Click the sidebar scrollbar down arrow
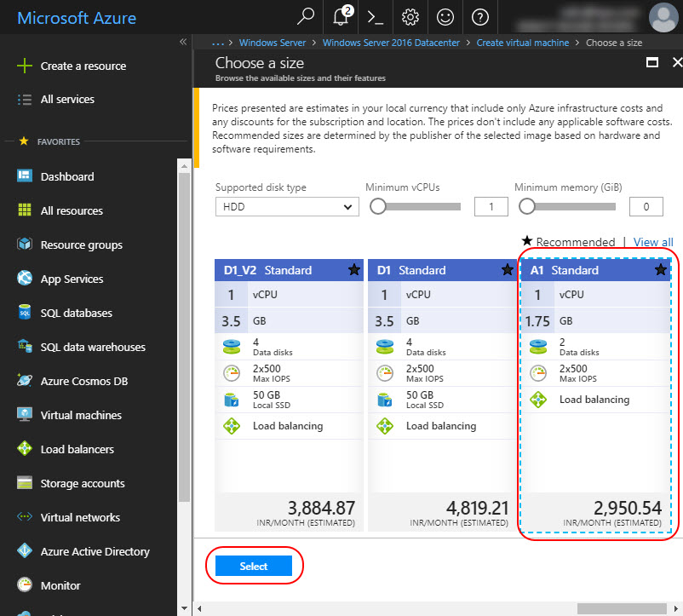The height and width of the screenshot is (616, 683). click(x=184, y=608)
